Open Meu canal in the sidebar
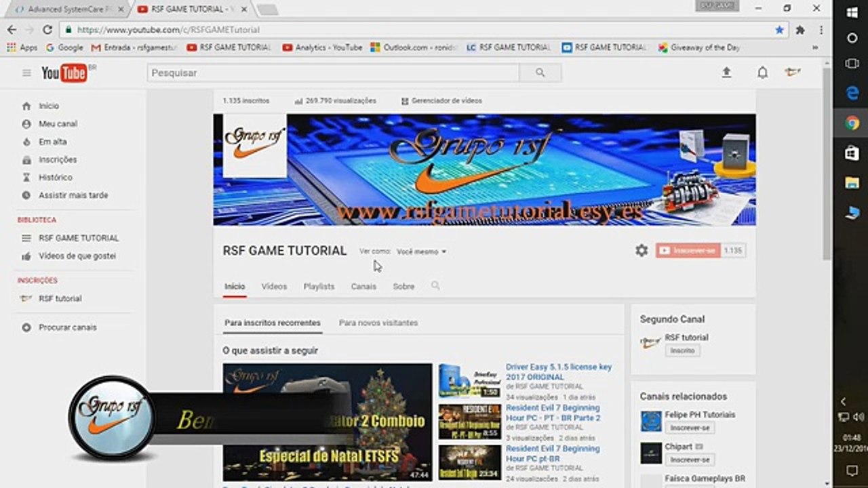Viewport: 868px width, 488px height. [58, 124]
